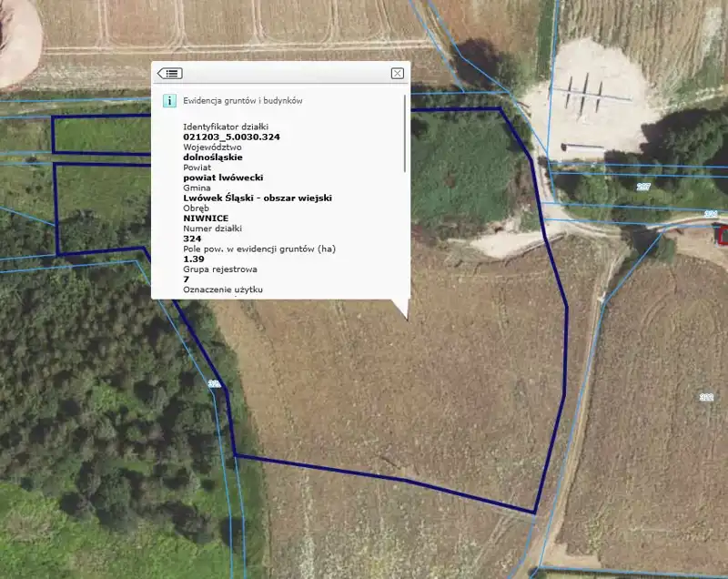Click parcel label 322 on the map
This screenshot has width=728, height=579.
point(706,397)
